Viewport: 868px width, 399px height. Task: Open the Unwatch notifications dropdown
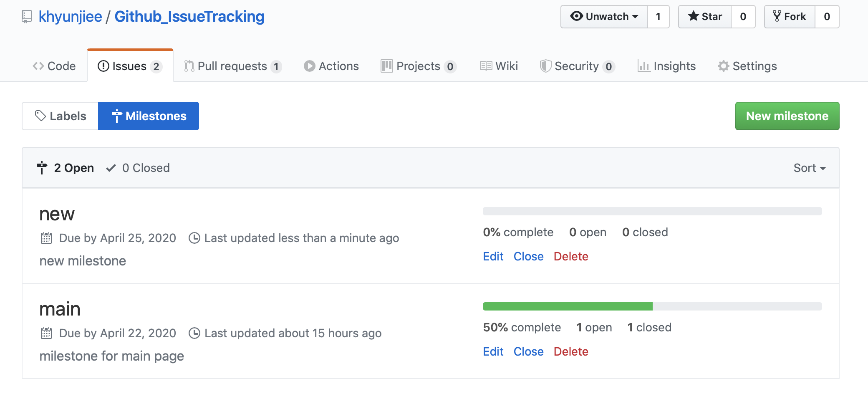click(x=604, y=17)
